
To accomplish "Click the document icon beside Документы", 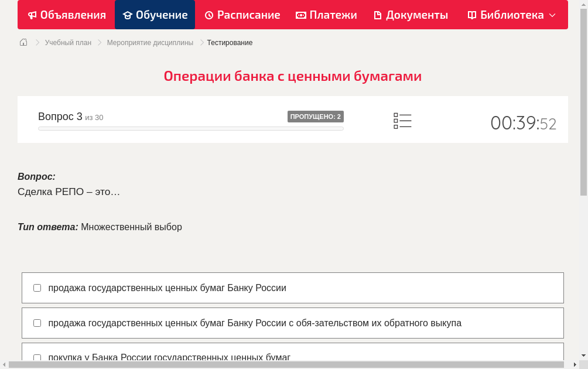I will point(378,15).
